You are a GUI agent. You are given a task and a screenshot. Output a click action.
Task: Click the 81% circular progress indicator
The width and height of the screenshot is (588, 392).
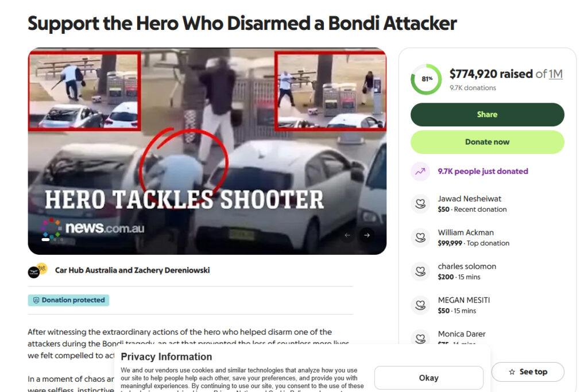point(427,79)
